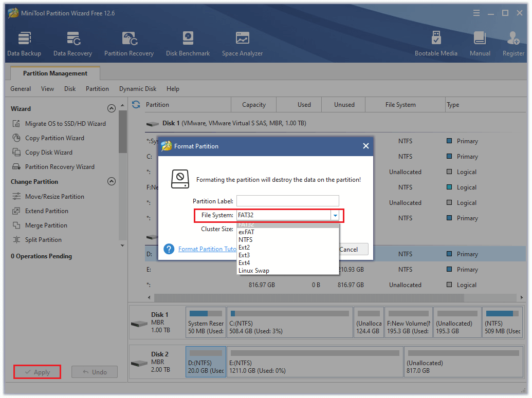Open the Dynamic Disk menu
Viewport: 532px width, 398px height.
click(137, 88)
